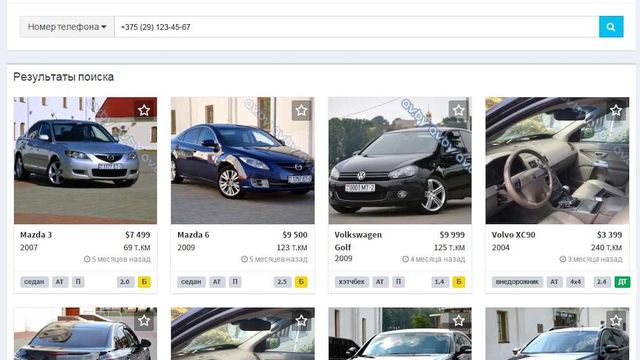Click the П drive tag on Mazda 6
Screen dimensions: 640x360
(x=235, y=282)
